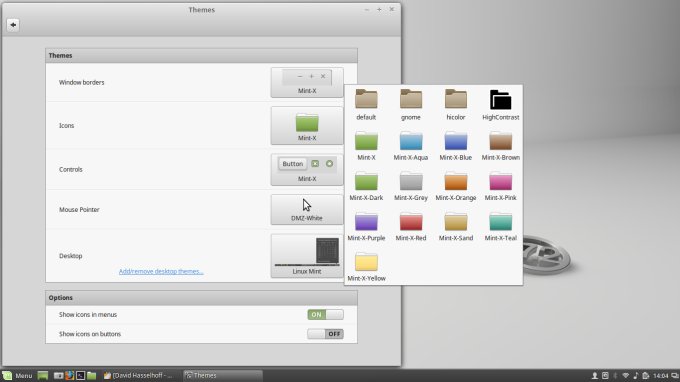This screenshot has height=382, width=680.
Task: Select the Mint-X-Teal icon theme
Action: [500, 226]
